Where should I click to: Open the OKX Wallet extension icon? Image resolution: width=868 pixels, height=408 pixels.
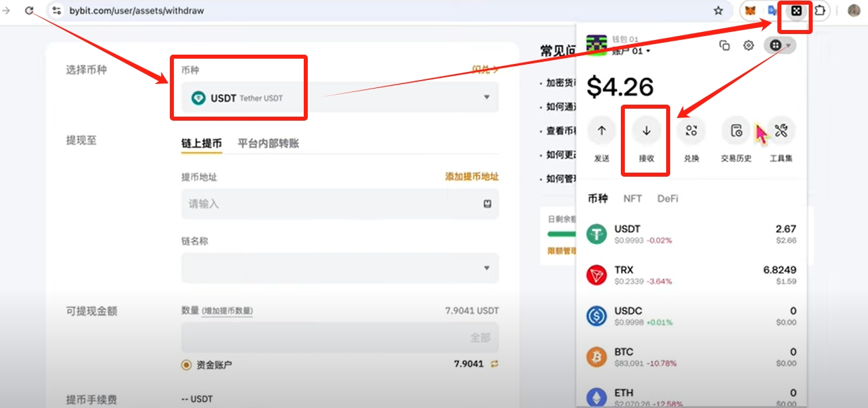coord(795,11)
